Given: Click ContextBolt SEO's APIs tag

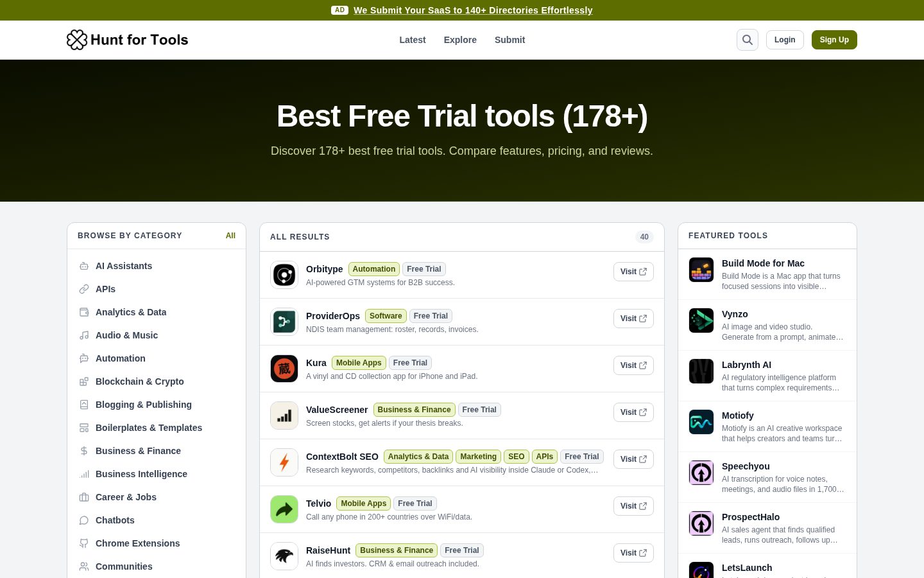Looking at the screenshot, I should pos(545,457).
